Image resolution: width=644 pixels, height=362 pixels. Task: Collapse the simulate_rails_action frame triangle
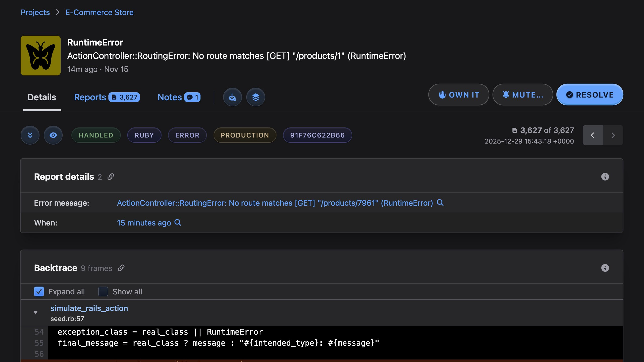35,312
